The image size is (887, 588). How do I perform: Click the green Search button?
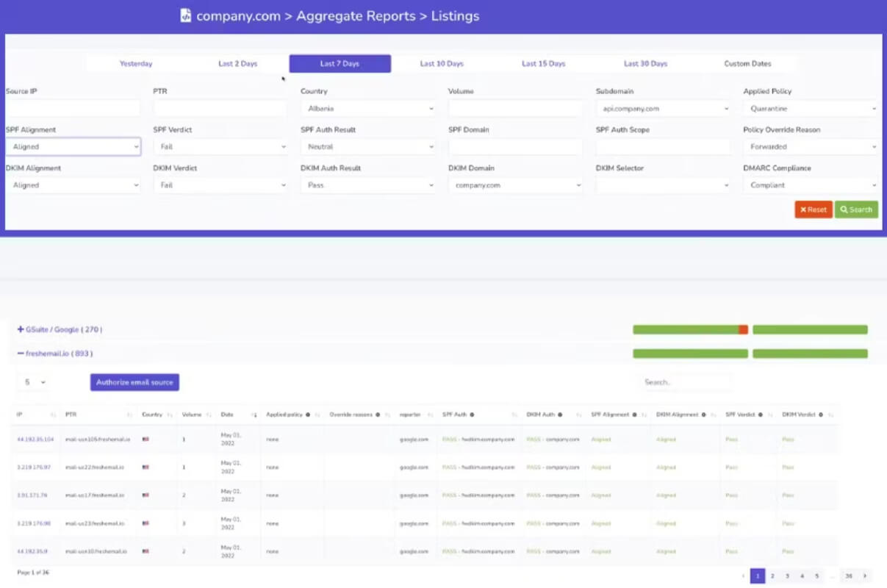856,209
